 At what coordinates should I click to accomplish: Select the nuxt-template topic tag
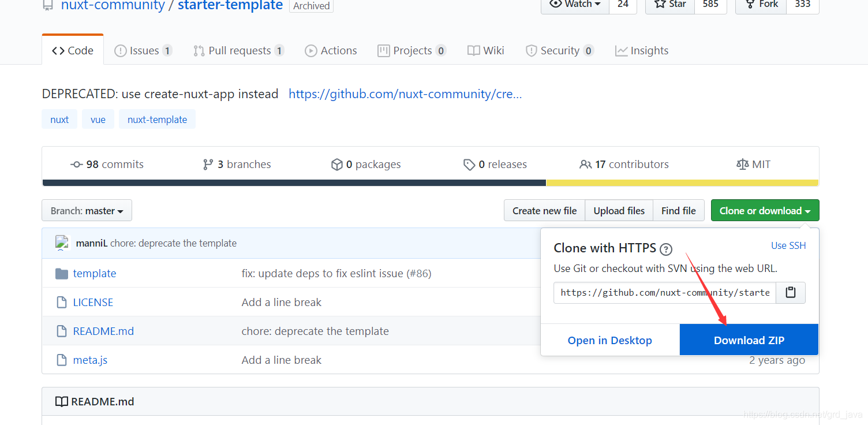[x=157, y=120]
